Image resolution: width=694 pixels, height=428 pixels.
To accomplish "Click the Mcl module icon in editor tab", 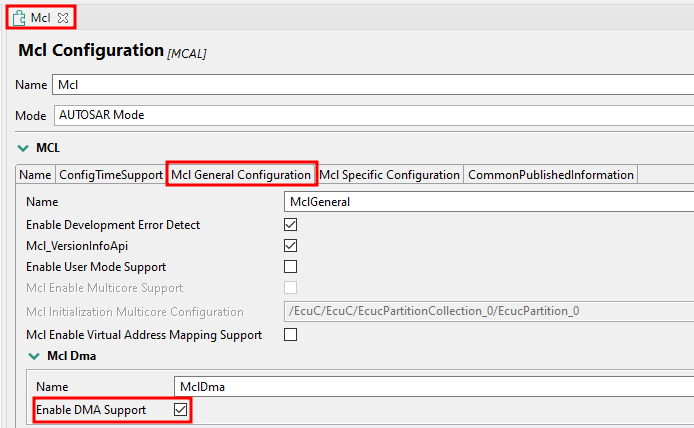I will coord(19,18).
